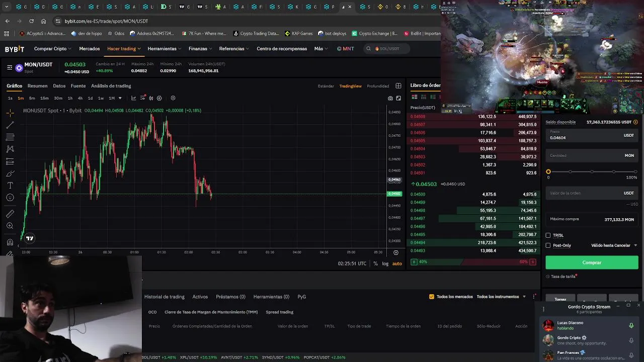
Task: Select the TradingView chart mode
Action: point(350,86)
